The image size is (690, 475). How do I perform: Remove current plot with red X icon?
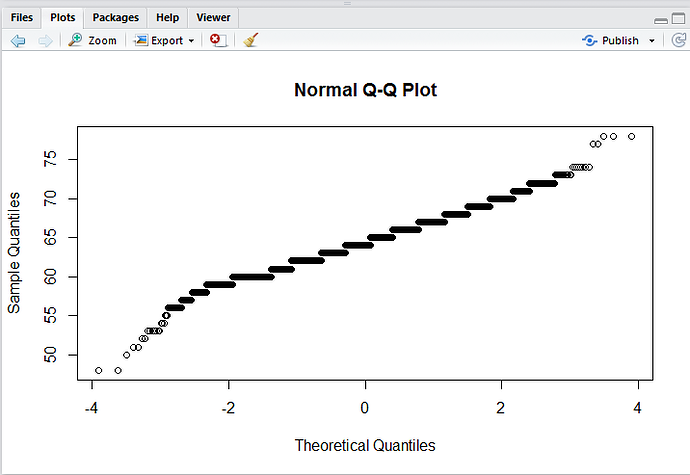tap(217, 41)
